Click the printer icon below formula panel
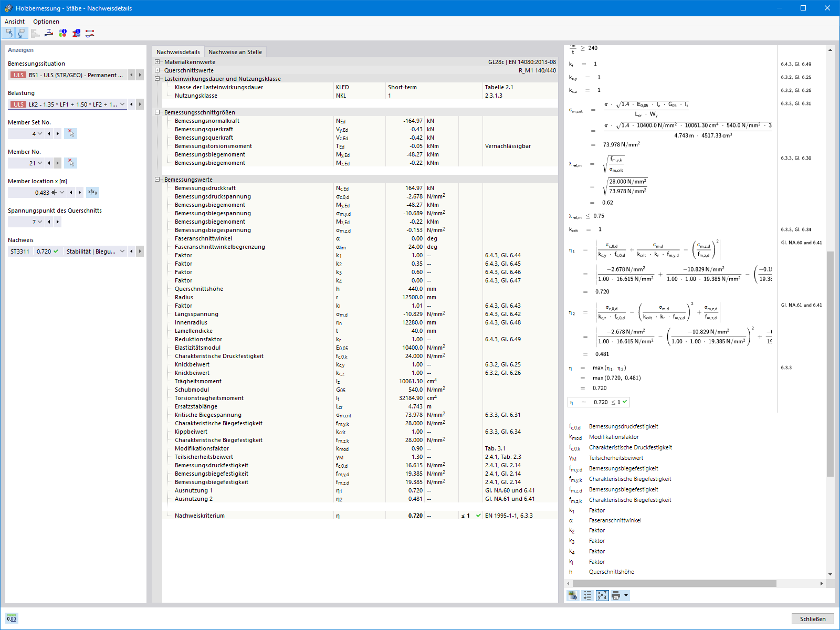Screen dimensions: 840x630 point(616,595)
